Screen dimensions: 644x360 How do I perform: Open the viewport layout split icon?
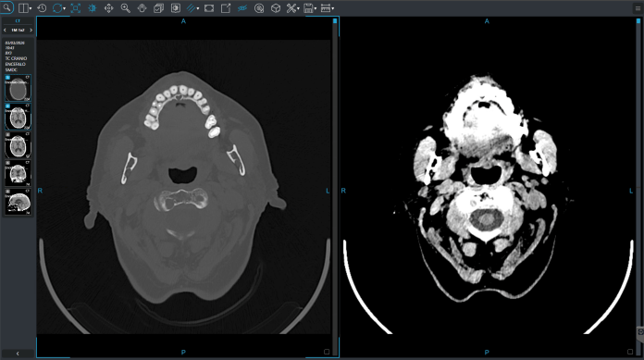[x=23, y=7]
